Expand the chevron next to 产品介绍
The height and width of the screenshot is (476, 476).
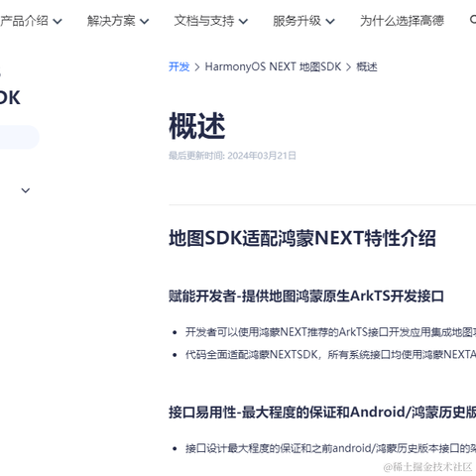58,22
